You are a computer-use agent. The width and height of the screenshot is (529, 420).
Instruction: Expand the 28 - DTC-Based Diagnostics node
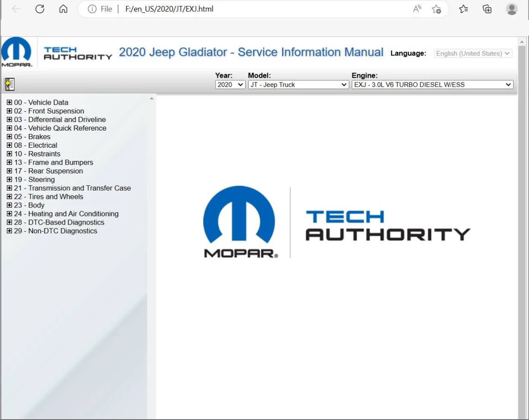point(9,222)
